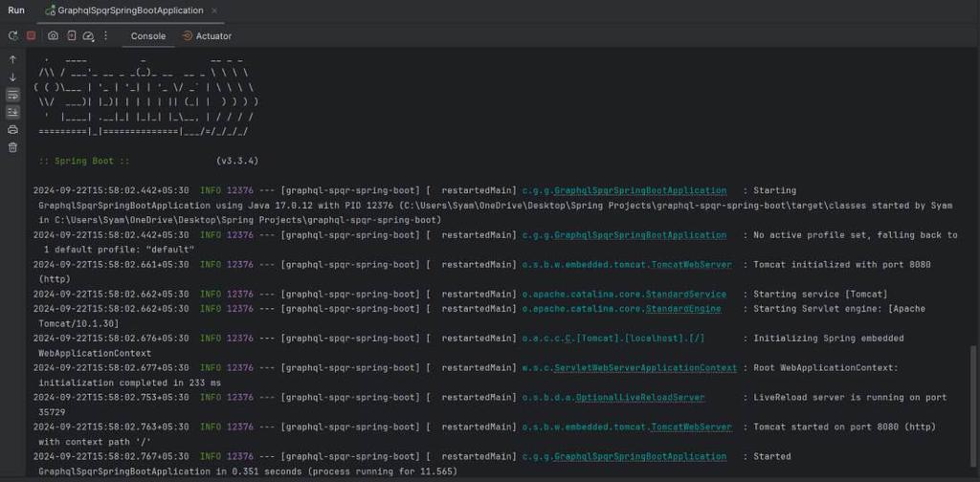The height and width of the screenshot is (482, 980).
Task: Rerun the GraphqlSpqrSpringBootApplication
Action: pos(12,36)
